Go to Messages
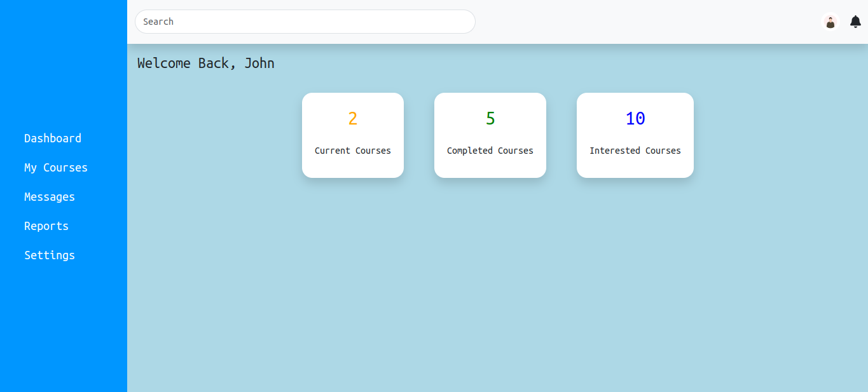 50,196
